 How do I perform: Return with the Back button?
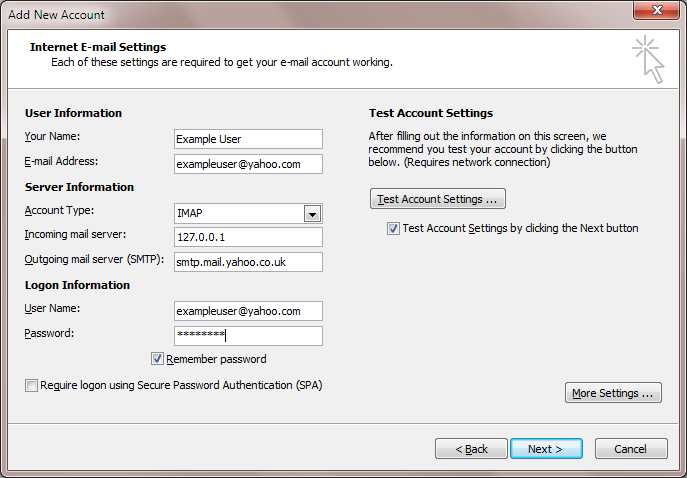[471, 449]
